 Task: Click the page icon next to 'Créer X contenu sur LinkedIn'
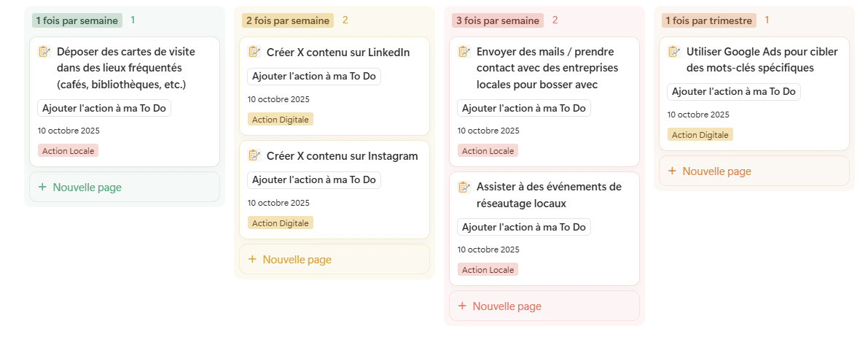[x=254, y=52]
